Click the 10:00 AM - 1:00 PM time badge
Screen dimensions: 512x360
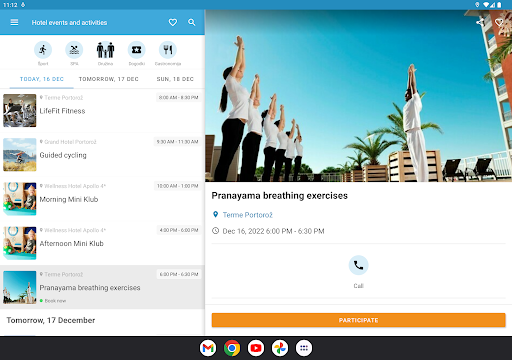click(x=177, y=186)
